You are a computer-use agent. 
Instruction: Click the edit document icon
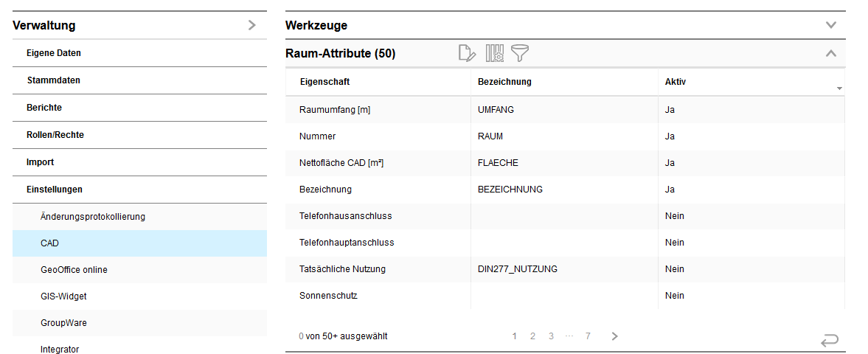[x=467, y=53]
